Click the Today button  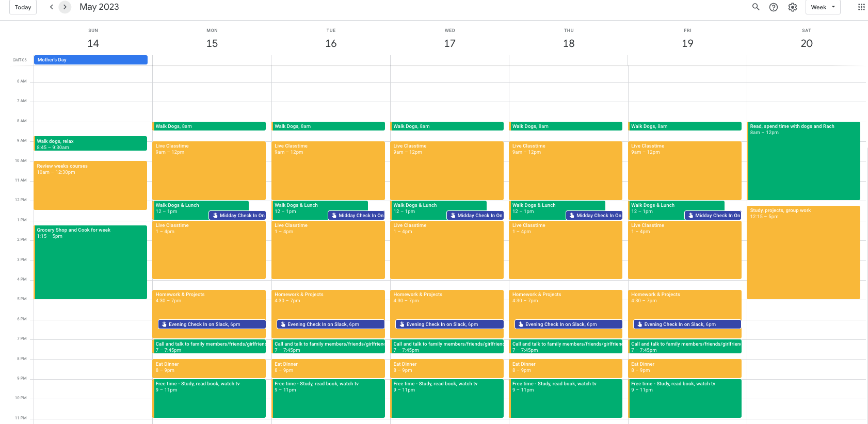[22, 7]
